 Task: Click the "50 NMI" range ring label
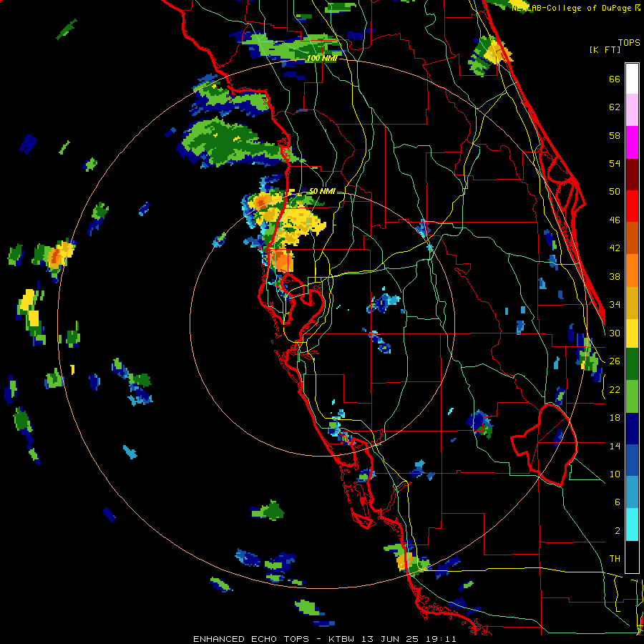coord(322,191)
